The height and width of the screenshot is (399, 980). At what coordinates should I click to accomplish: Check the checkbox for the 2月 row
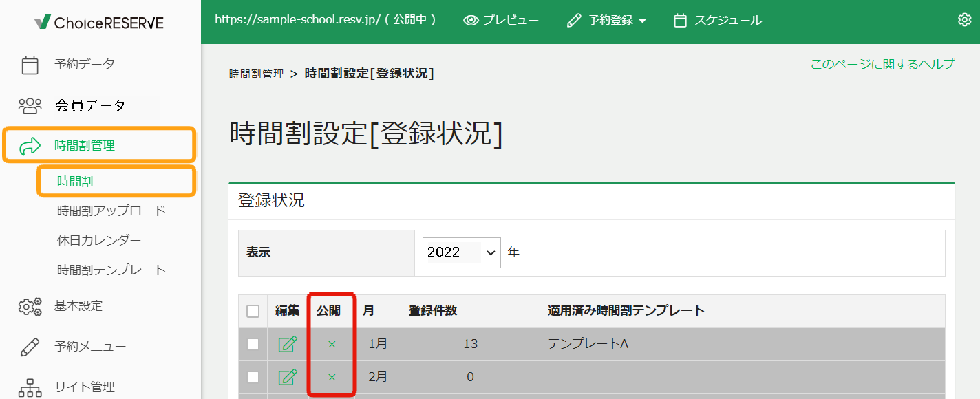253,377
